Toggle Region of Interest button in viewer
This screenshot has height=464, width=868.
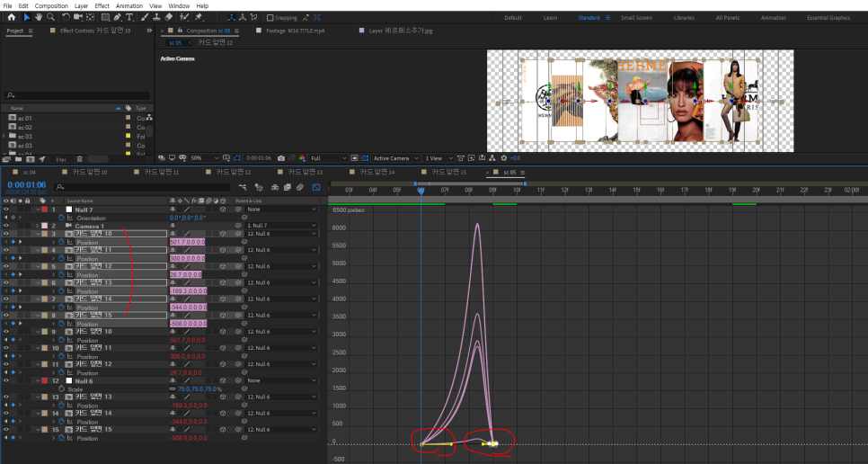pyautogui.click(x=355, y=157)
